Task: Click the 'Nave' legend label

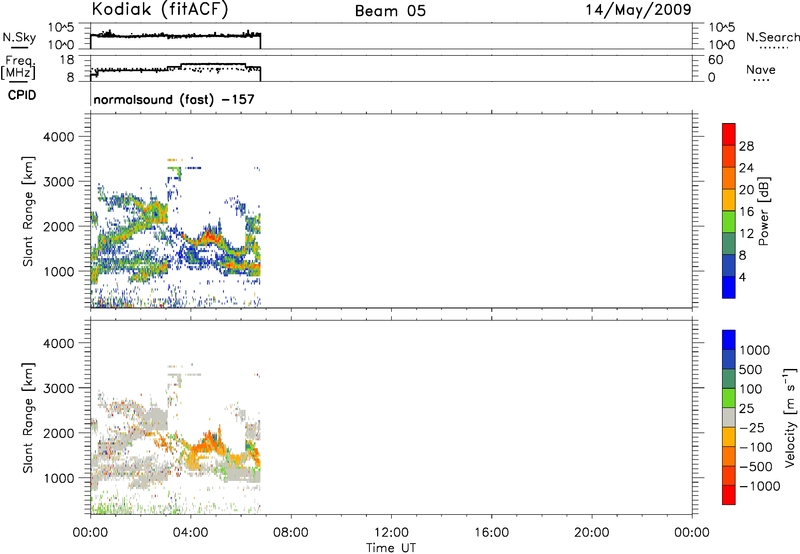Action: (x=761, y=70)
